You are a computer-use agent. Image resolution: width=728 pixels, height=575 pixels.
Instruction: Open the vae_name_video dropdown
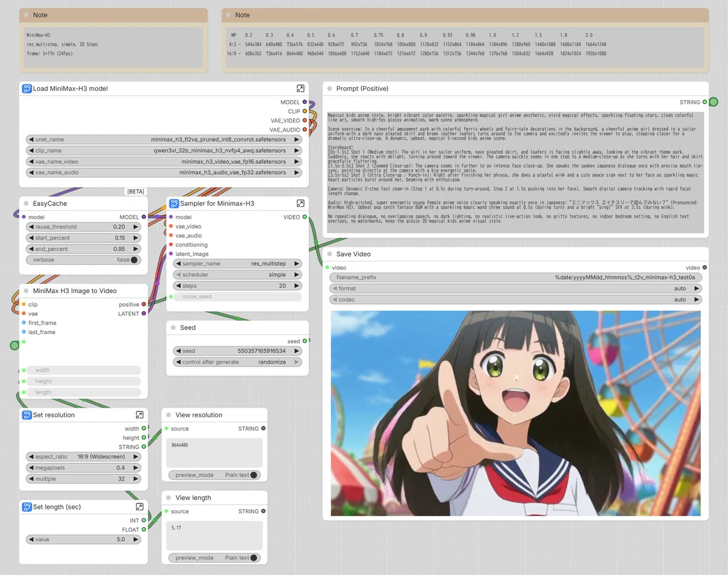(x=164, y=162)
